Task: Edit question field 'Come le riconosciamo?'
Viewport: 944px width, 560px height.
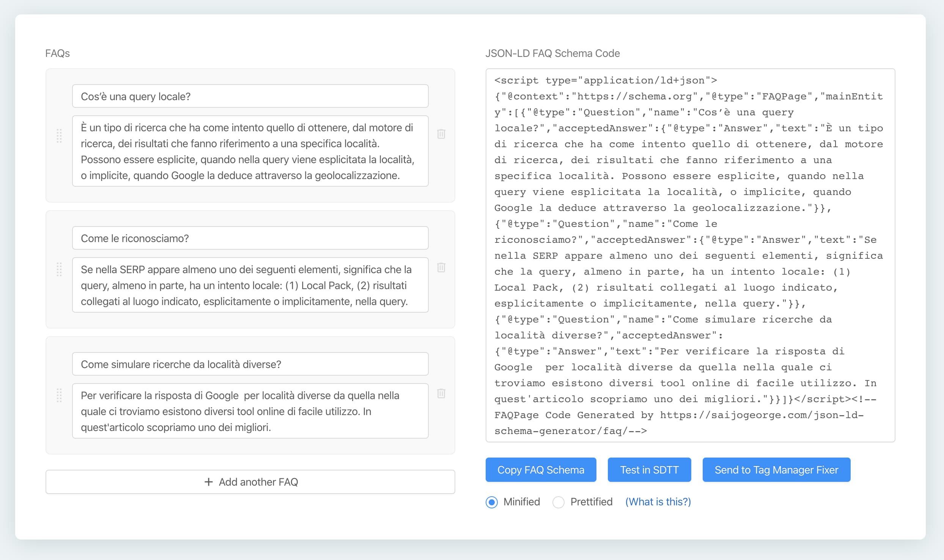Action: coord(250,238)
